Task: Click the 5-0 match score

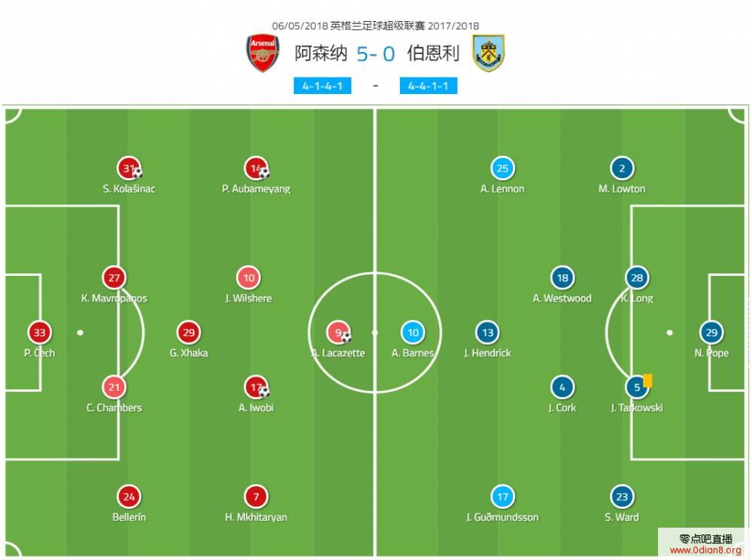Action: [375, 53]
